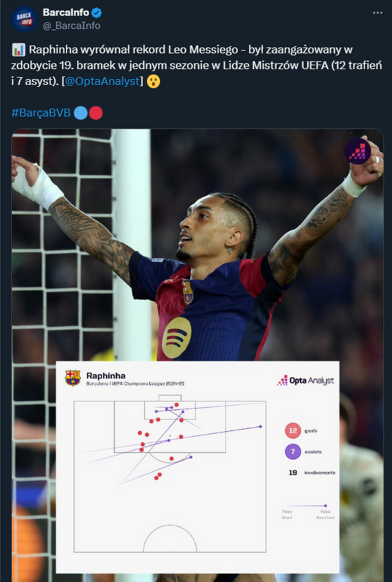
Task: Open the Raphinha celebration photo
Action: coord(197,245)
